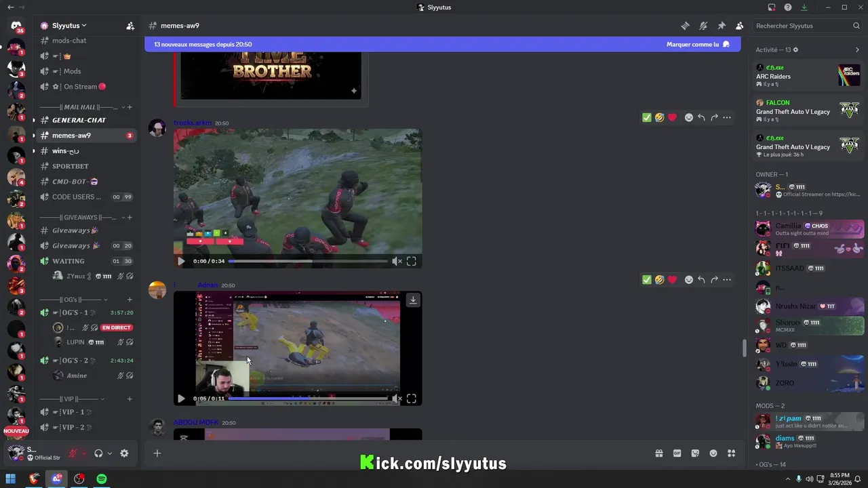Open the Threads icon in channel header
Screen dimensions: 868x488
pos(686,26)
